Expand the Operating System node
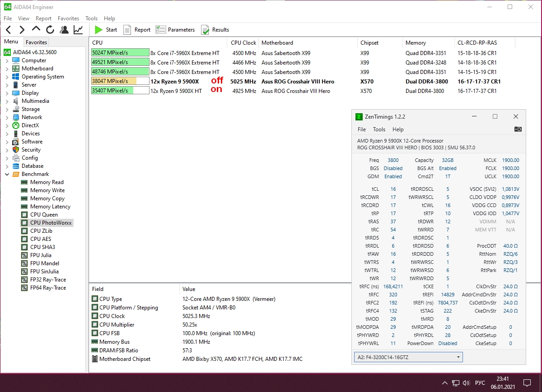542x392 pixels. [7, 77]
